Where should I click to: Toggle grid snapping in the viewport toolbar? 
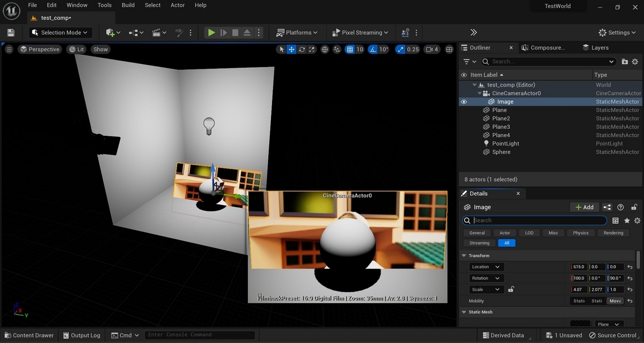[350, 49]
